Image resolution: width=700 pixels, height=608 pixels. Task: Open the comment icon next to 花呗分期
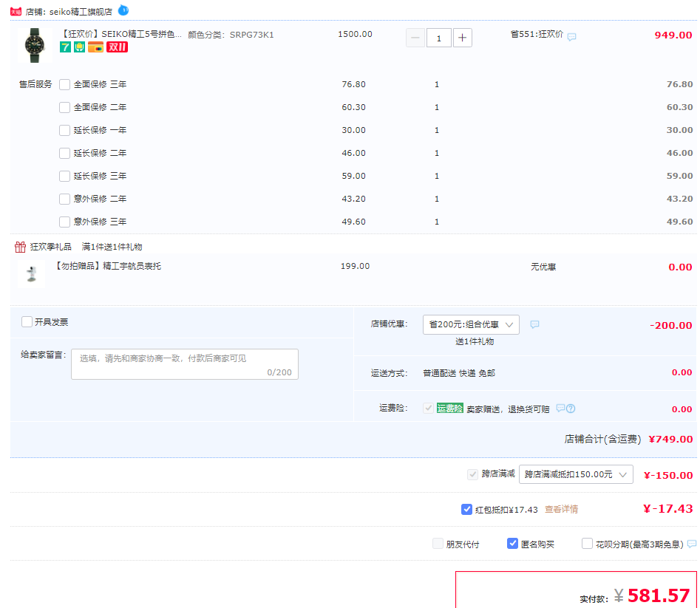(692, 544)
